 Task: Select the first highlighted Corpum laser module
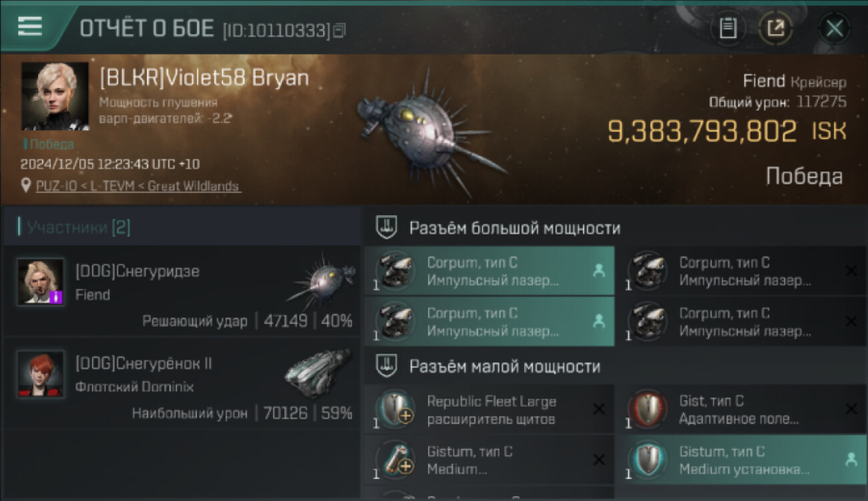(489, 271)
